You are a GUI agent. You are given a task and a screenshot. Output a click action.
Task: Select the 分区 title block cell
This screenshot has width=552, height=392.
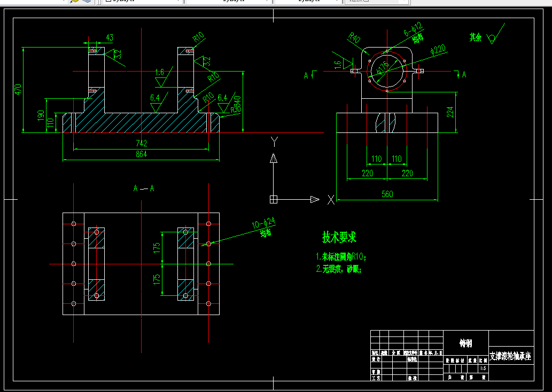click(396, 353)
